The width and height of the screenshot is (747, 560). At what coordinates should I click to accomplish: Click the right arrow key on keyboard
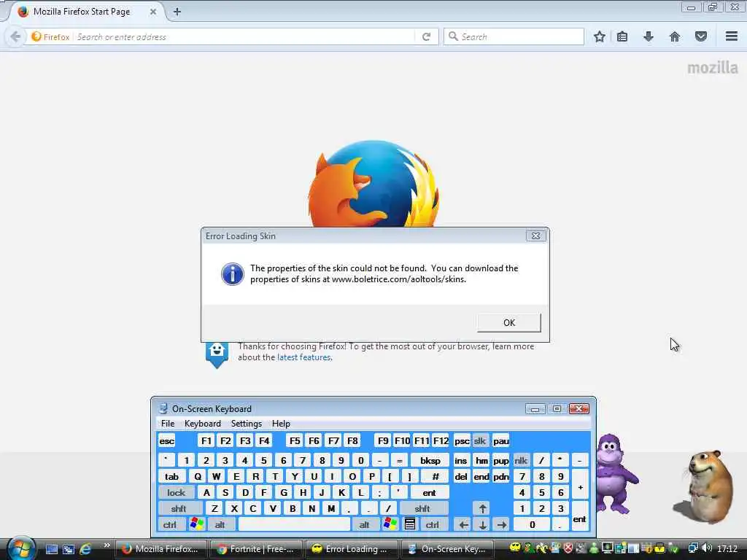click(x=501, y=525)
